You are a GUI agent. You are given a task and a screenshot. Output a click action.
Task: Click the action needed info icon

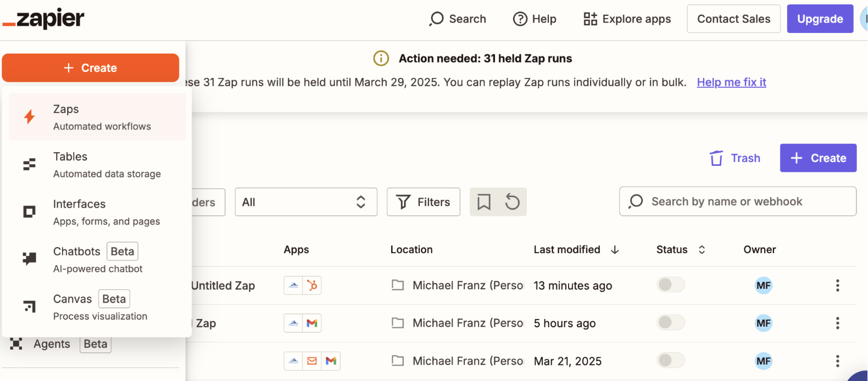381,58
